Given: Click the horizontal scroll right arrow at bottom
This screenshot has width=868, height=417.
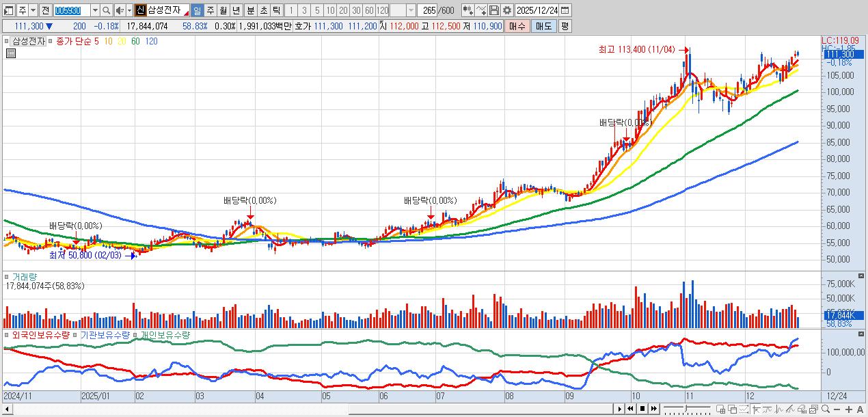Looking at the screenshot, I should click(x=620, y=409).
